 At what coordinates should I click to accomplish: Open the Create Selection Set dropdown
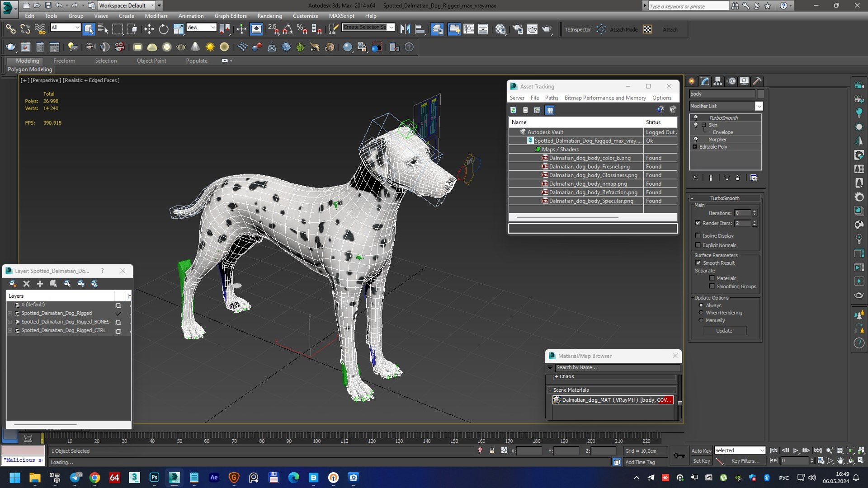coord(391,27)
